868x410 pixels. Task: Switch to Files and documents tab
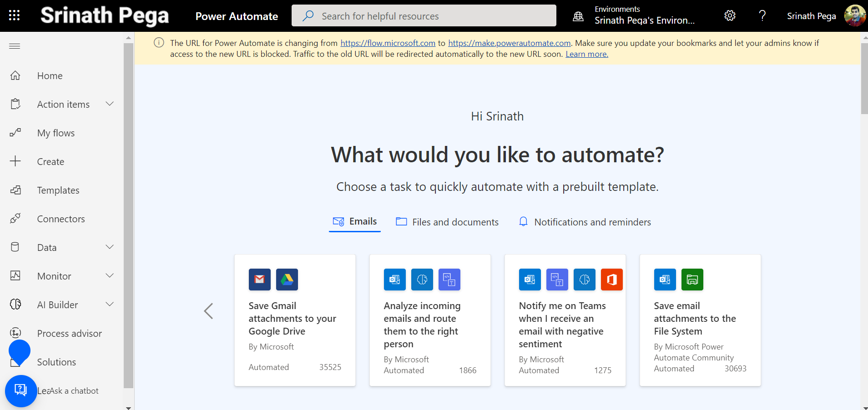pyautogui.click(x=447, y=222)
